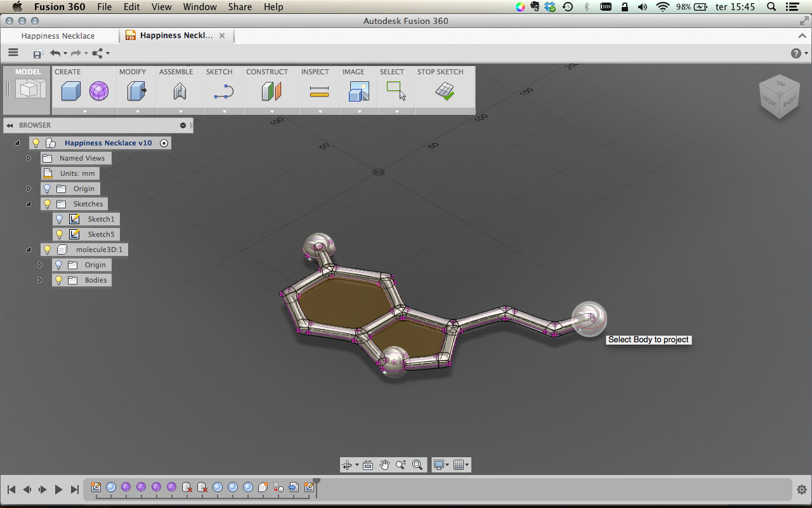The image size is (812, 508).
Task: Select the Create Box tool
Action: pyautogui.click(x=70, y=91)
